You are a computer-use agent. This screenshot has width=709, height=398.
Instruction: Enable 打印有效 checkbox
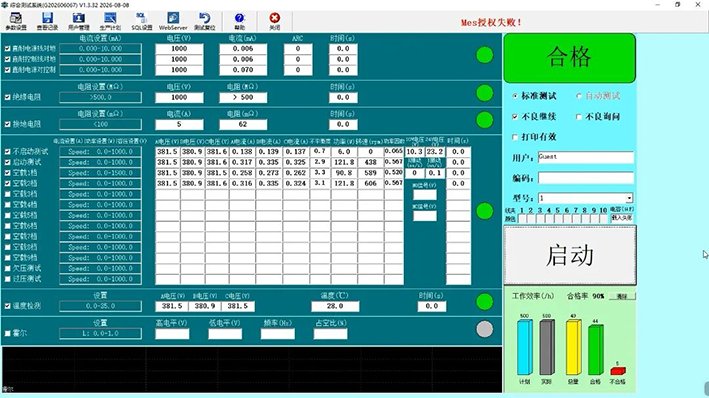pos(515,137)
